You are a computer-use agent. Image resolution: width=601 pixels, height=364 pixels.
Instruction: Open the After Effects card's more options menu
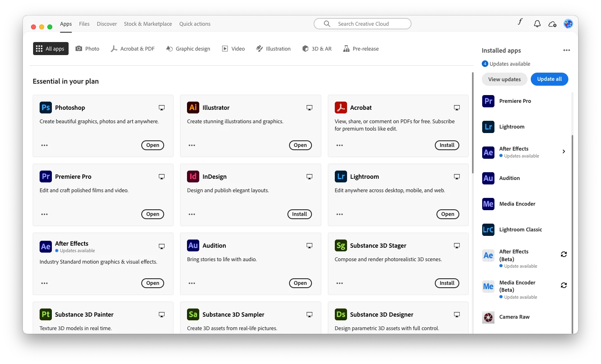click(45, 283)
